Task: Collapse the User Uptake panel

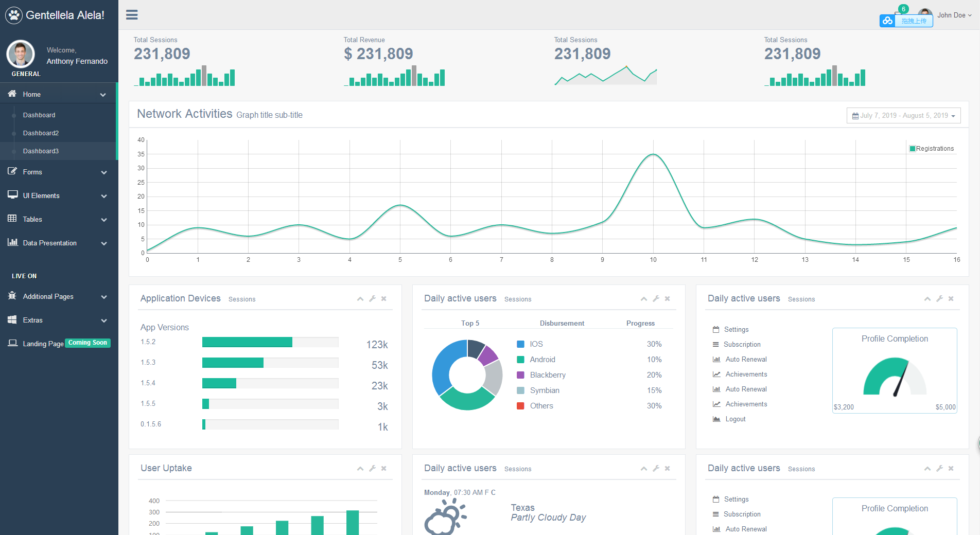Action: pyautogui.click(x=360, y=469)
